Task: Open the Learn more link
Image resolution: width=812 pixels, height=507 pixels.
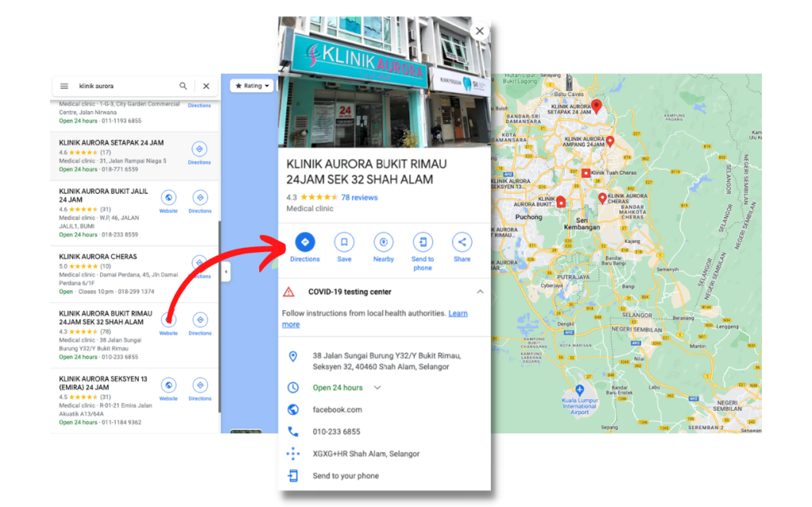Action: (374, 319)
